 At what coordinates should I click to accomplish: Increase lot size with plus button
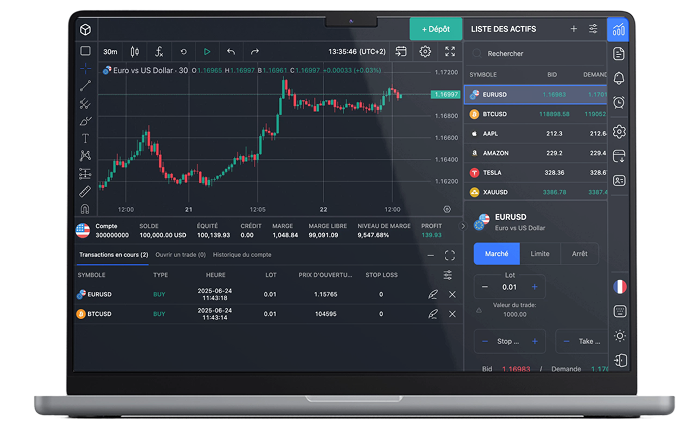[x=534, y=287]
